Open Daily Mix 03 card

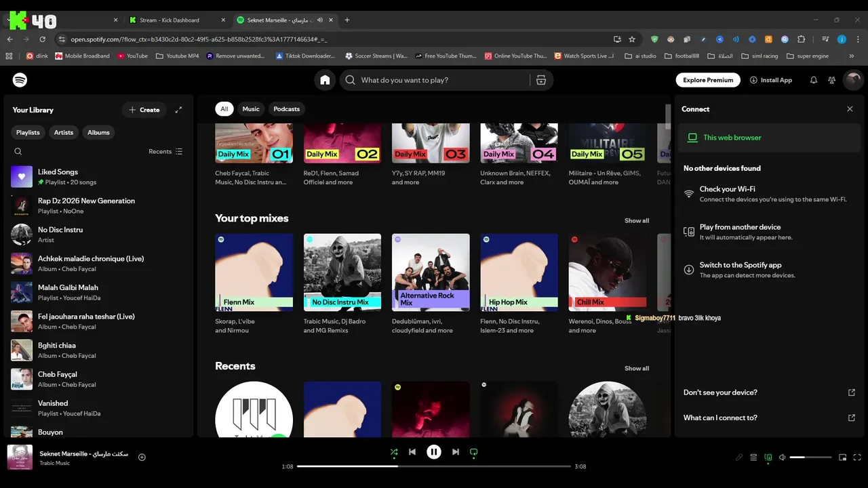tap(431, 156)
